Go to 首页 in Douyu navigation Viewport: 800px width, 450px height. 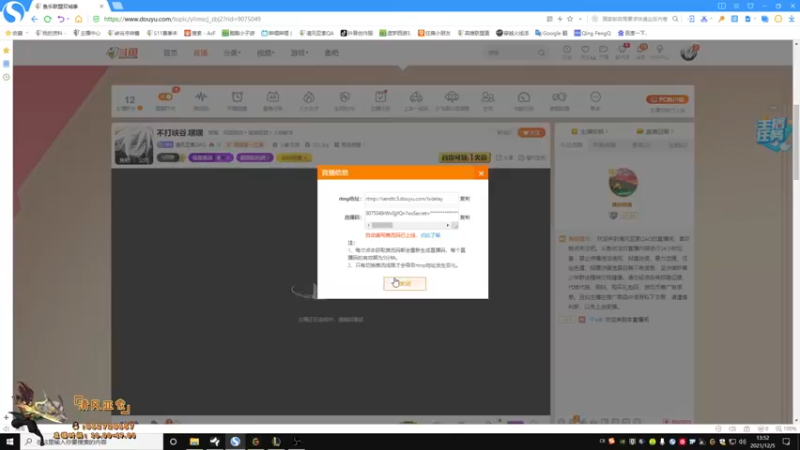[x=170, y=53]
